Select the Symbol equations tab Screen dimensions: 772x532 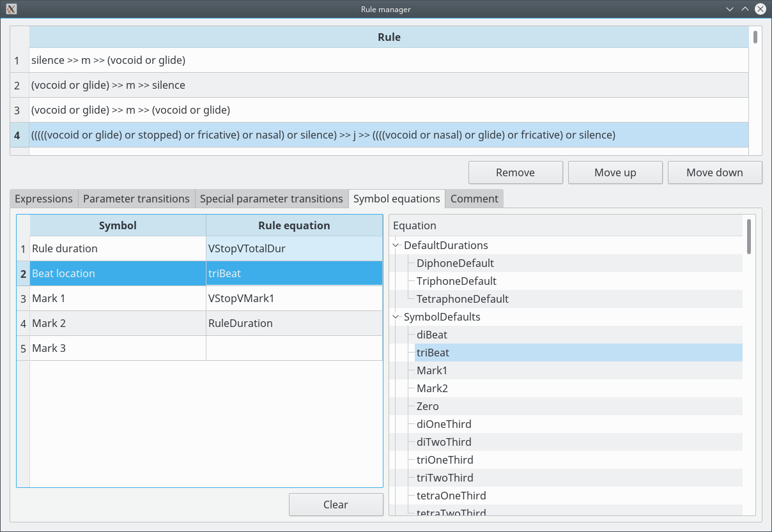click(397, 199)
